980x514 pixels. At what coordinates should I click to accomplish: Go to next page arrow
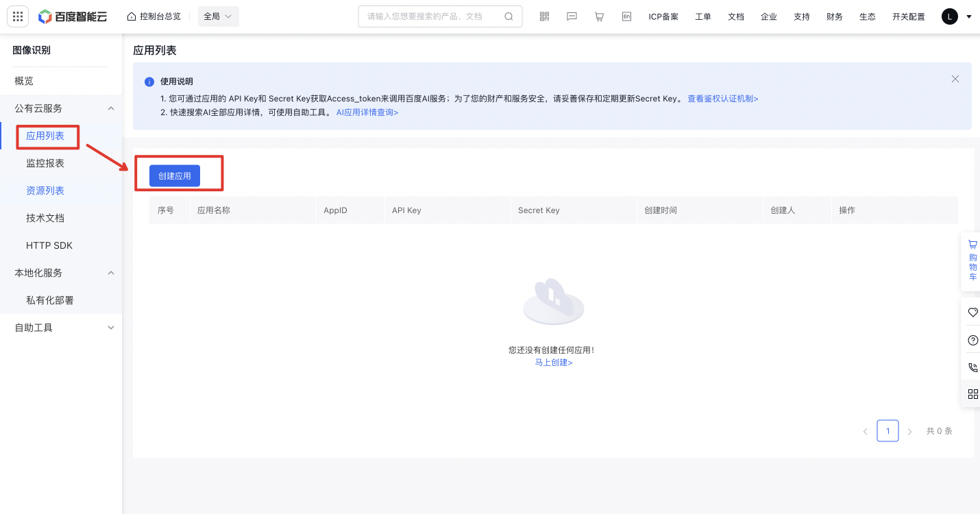(909, 431)
